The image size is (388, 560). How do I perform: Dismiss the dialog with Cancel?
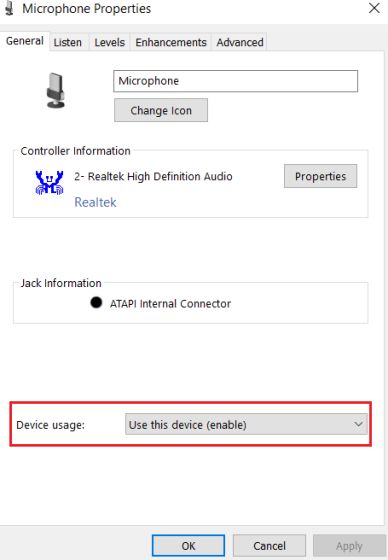[269, 546]
